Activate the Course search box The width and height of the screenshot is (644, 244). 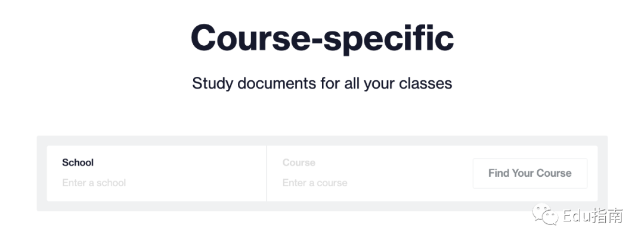coord(369,173)
